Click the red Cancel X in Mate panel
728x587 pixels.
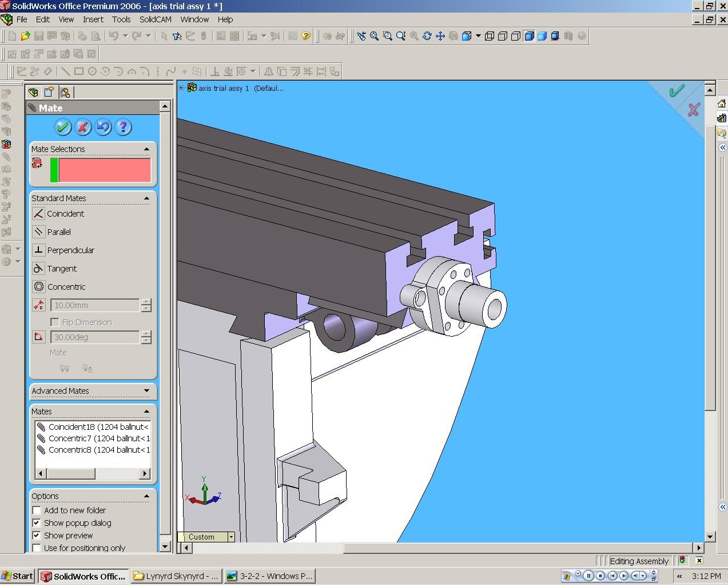click(x=83, y=127)
